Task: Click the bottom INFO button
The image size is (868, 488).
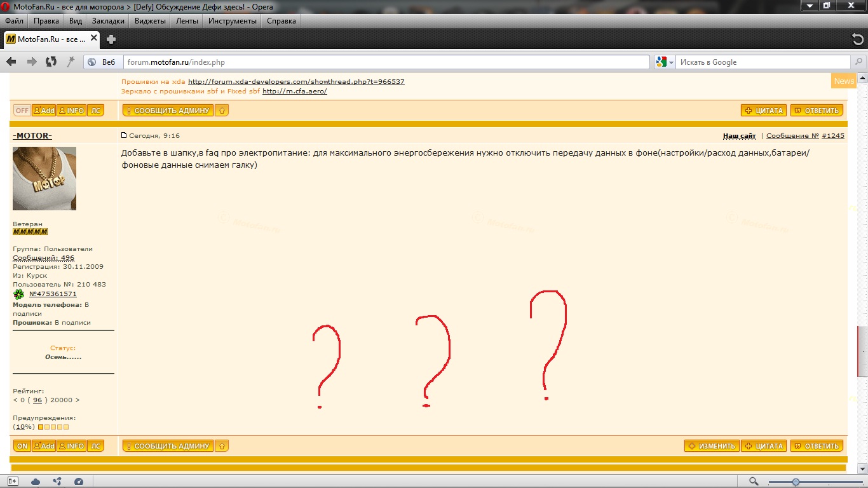Action: 71,445
